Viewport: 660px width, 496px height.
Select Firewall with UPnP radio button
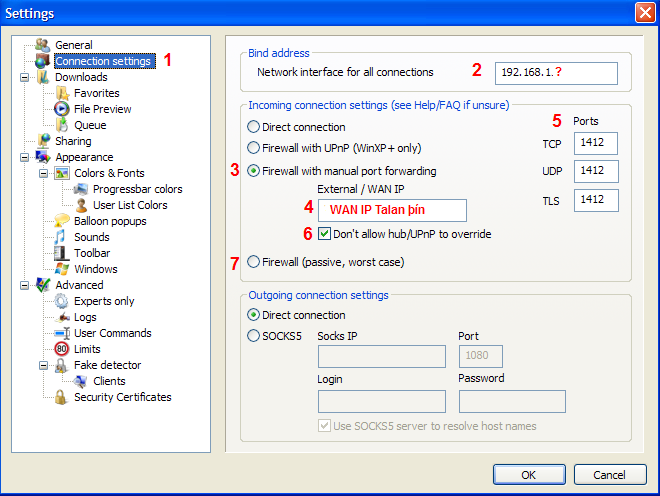(x=253, y=149)
